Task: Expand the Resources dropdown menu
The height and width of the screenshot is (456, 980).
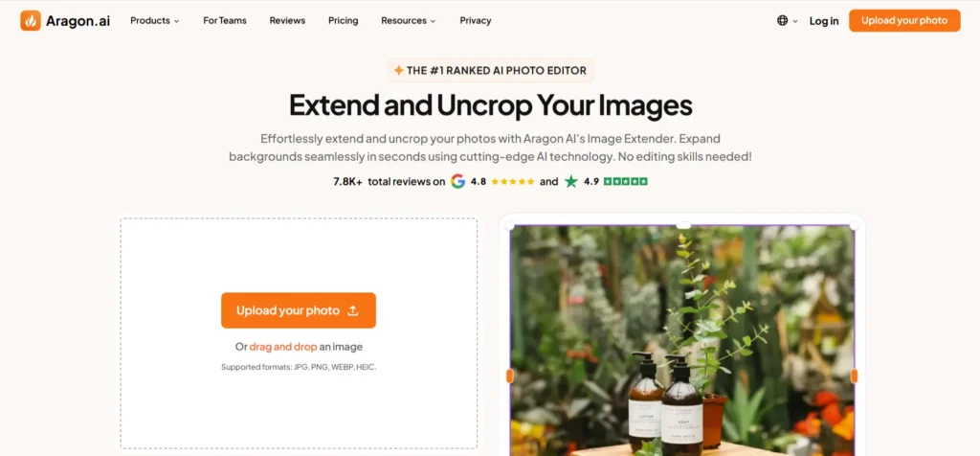Action: coord(409,21)
